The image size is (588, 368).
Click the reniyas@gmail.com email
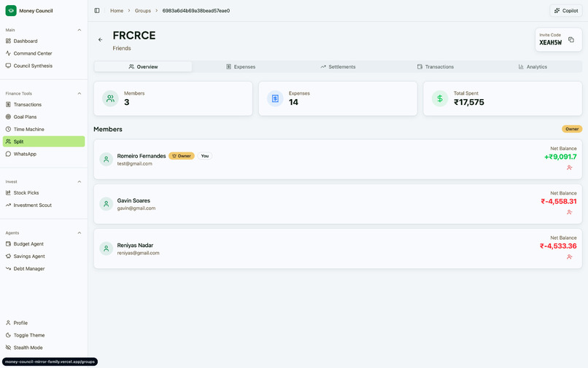pyautogui.click(x=138, y=253)
